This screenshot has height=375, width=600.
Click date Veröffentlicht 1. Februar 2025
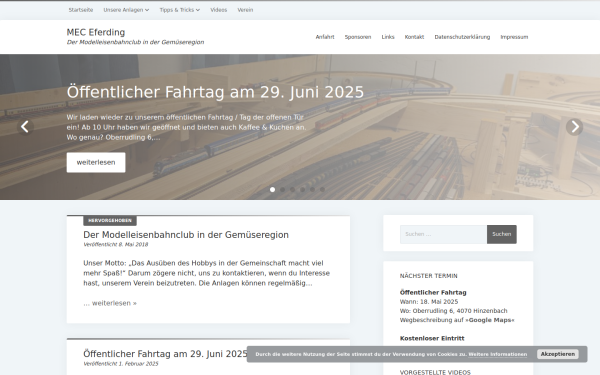point(121,364)
